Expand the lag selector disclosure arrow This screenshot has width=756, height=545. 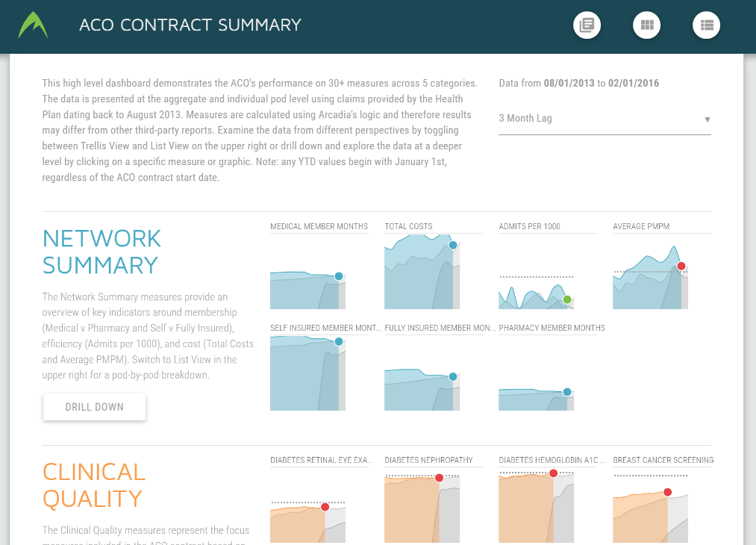(706, 119)
